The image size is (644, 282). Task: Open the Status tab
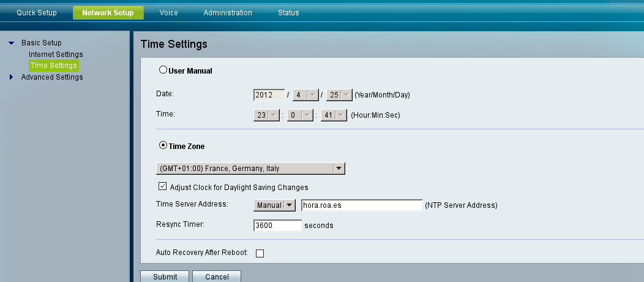288,13
